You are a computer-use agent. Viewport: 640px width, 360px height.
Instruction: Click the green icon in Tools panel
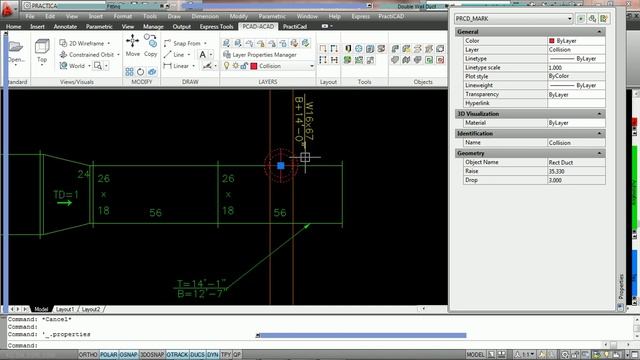click(347, 60)
